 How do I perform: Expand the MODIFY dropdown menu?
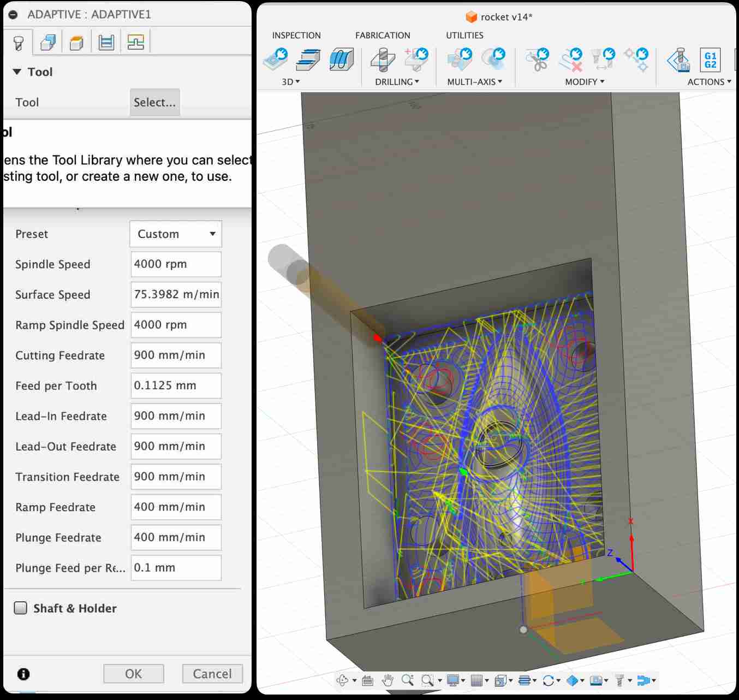point(585,82)
